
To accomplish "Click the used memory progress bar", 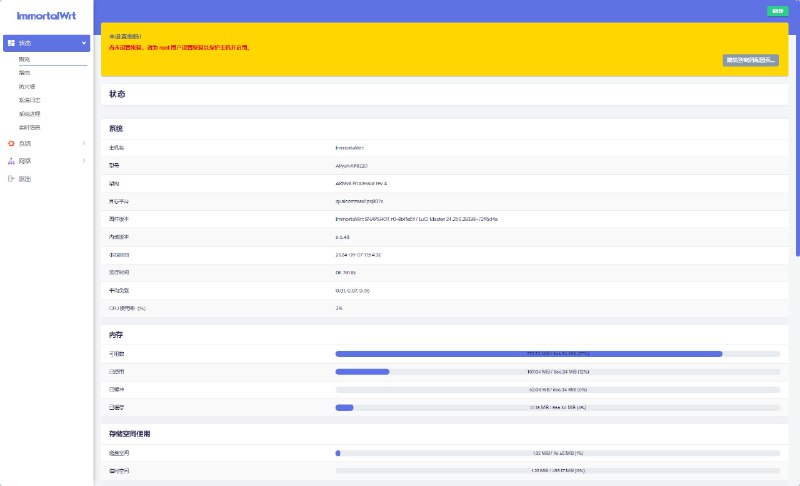I will [557, 371].
